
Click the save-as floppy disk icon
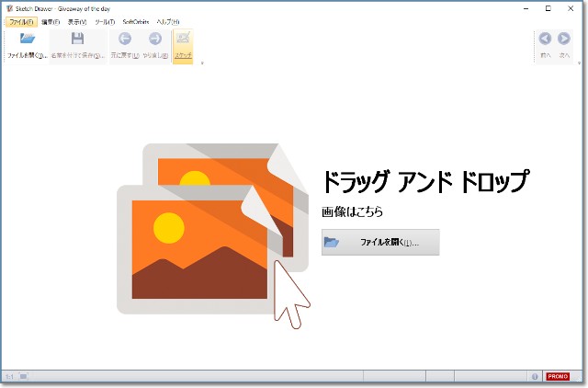pos(77,39)
